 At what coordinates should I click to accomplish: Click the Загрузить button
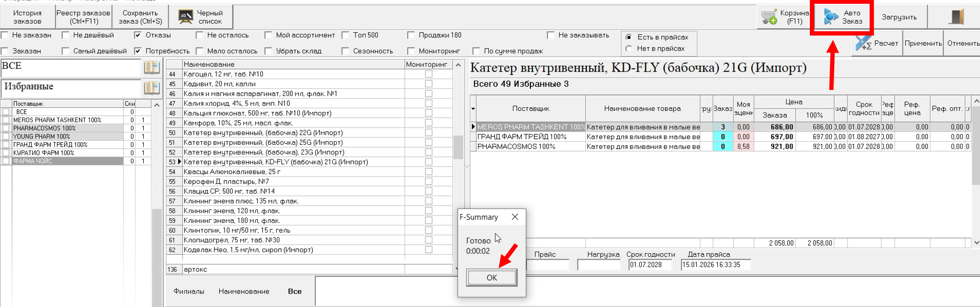(899, 17)
